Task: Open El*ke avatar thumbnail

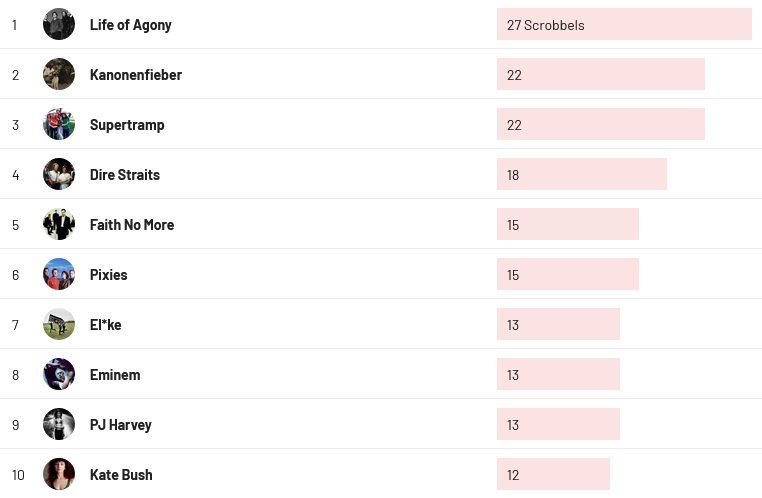Action: [59, 324]
